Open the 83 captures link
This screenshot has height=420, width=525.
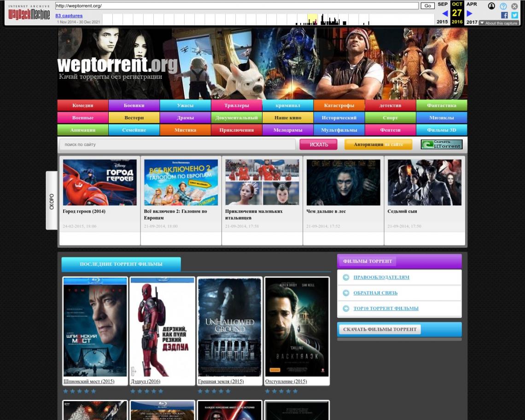click(69, 15)
